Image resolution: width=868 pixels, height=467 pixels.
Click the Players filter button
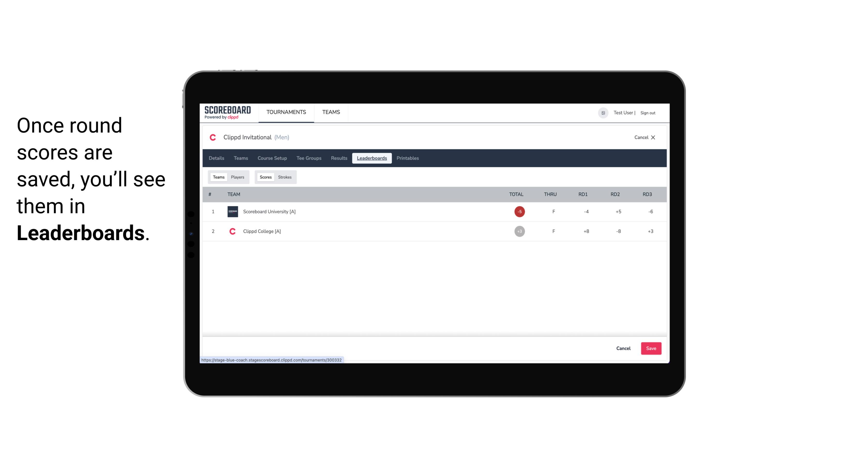pos(238,177)
